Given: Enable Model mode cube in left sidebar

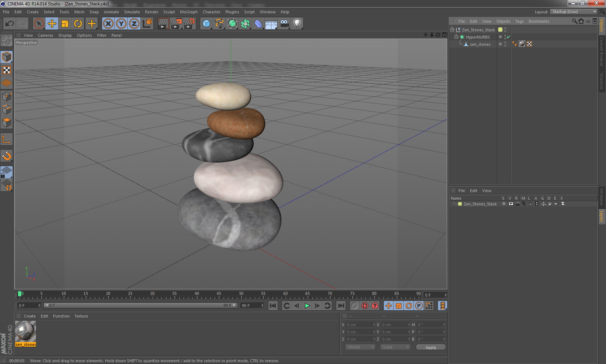Looking at the screenshot, I should (7, 57).
